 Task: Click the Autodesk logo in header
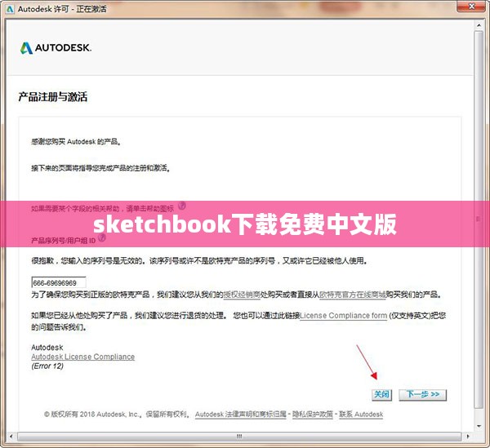click(x=56, y=48)
